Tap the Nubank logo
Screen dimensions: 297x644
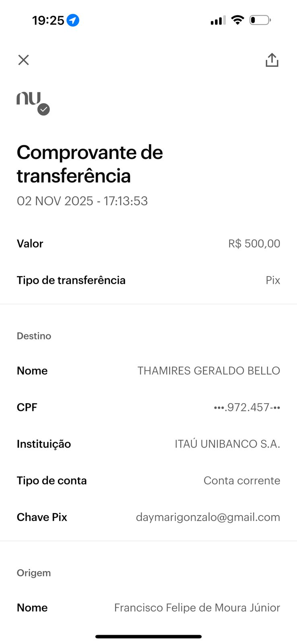pyautogui.click(x=29, y=99)
